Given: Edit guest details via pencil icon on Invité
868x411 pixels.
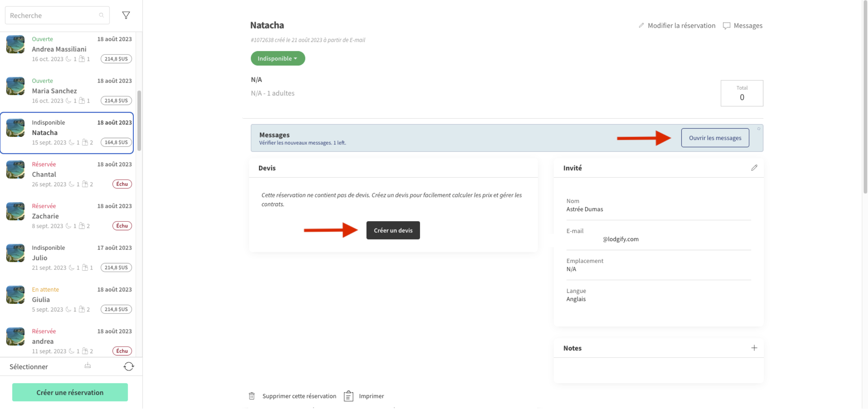Looking at the screenshot, I should [x=755, y=167].
